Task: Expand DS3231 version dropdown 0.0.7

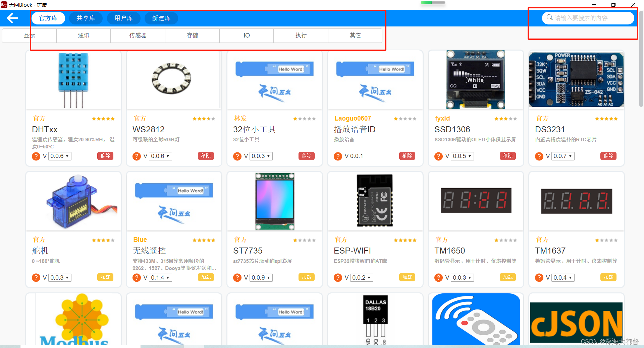Action: [x=563, y=156]
